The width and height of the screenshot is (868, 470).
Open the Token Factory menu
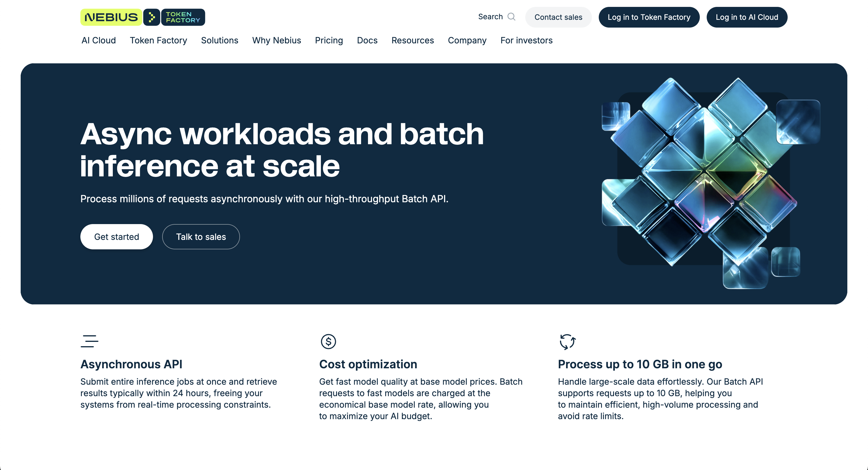pos(158,41)
